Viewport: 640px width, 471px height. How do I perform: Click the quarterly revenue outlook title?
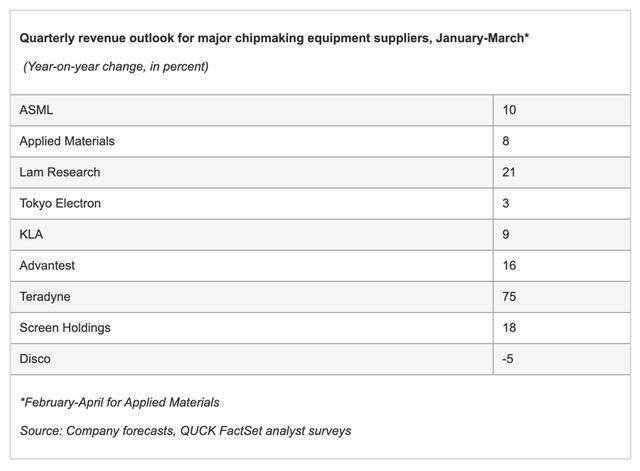(x=274, y=39)
